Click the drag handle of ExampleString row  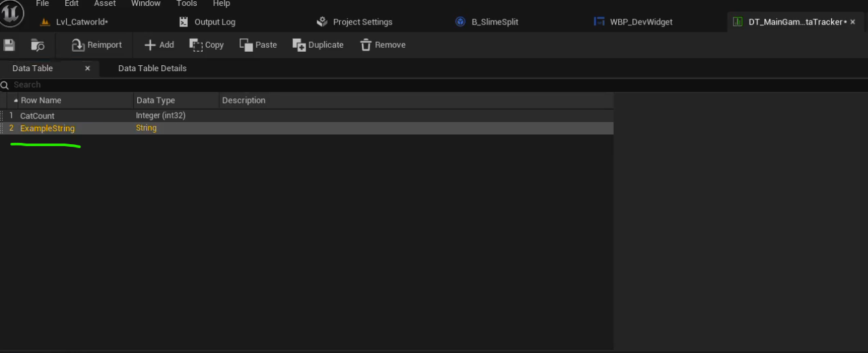[2, 128]
